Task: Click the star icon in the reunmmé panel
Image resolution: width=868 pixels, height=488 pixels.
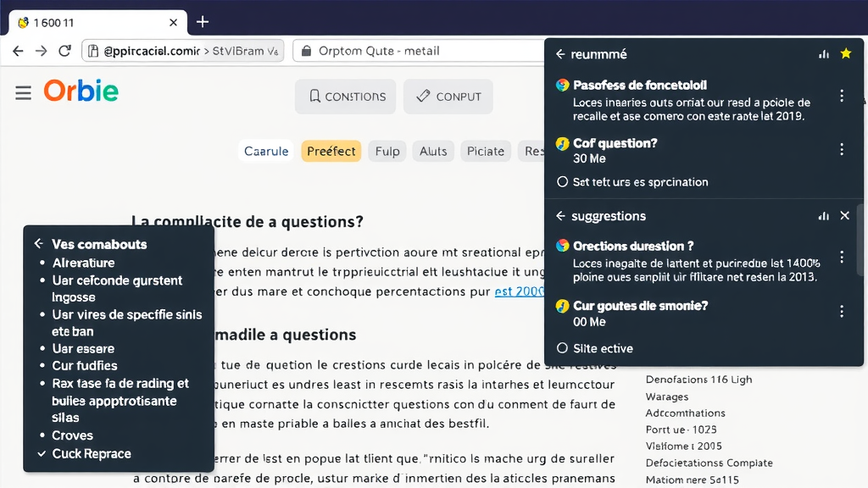Action: pos(845,53)
